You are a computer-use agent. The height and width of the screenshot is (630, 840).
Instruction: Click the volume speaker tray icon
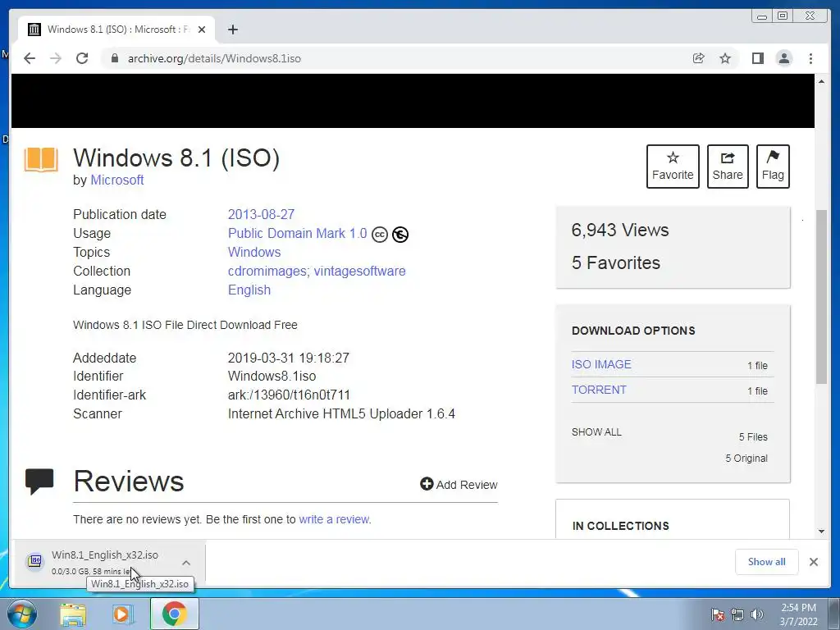click(x=757, y=614)
